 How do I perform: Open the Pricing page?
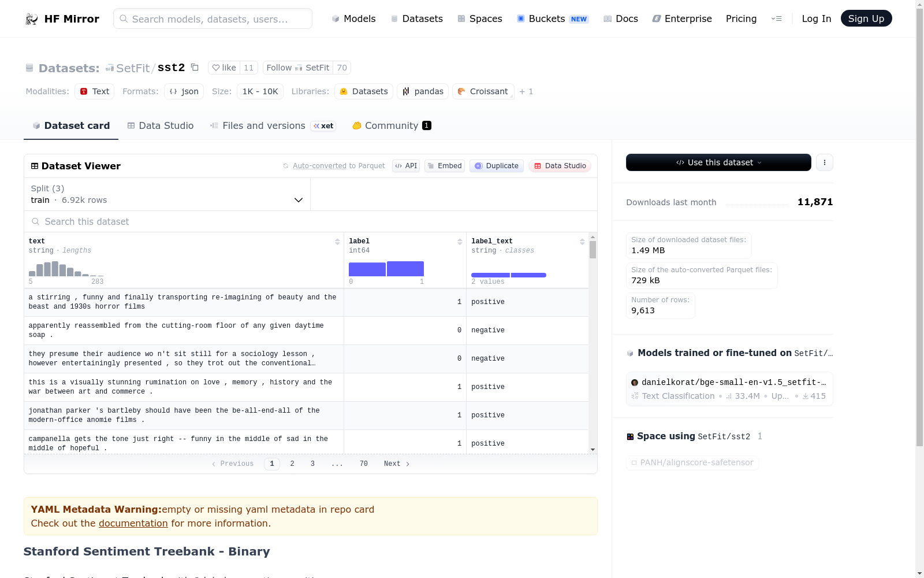[x=741, y=18]
